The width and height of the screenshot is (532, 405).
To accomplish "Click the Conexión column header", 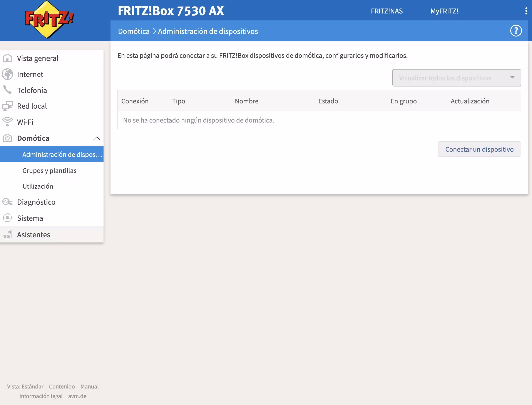I will click(135, 101).
